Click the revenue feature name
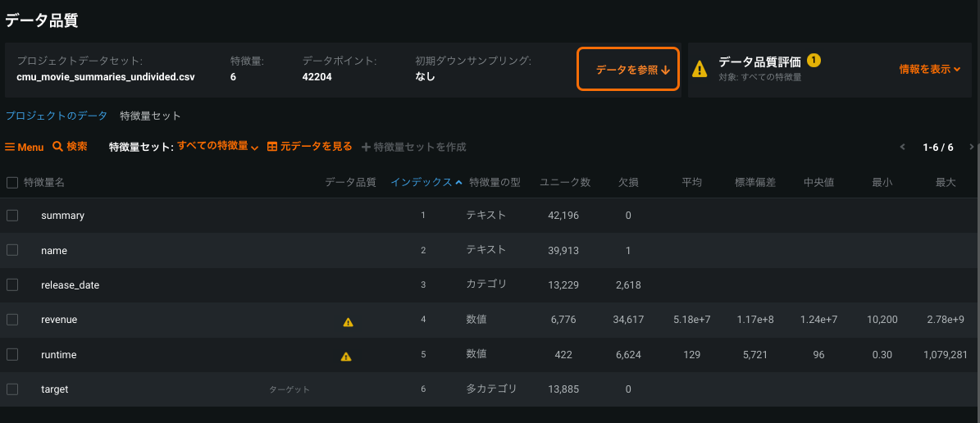Image resolution: width=980 pixels, height=423 pixels. pyautogui.click(x=59, y=320)
